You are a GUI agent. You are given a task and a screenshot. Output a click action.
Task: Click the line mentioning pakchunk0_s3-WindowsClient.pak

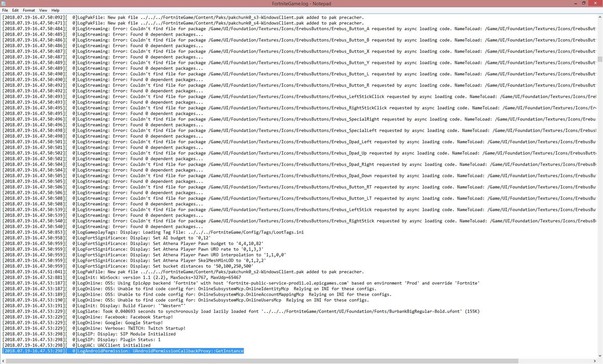point(183,17)
